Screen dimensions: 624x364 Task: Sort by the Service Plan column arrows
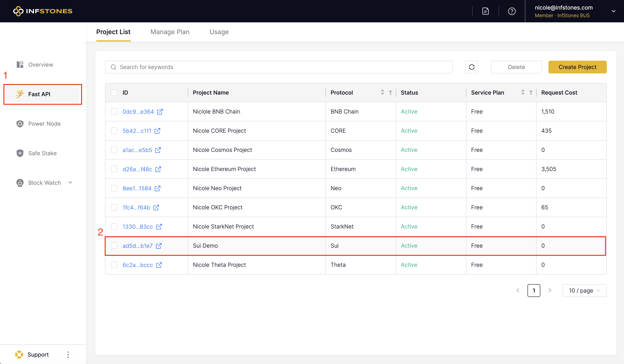[x=523, y=92]
